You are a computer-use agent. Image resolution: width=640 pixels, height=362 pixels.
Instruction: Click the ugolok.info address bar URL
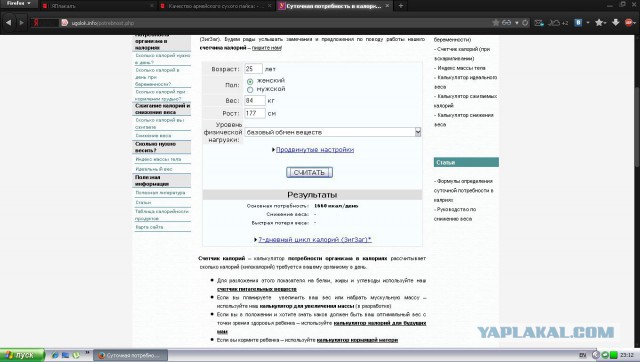coord(103,23)
